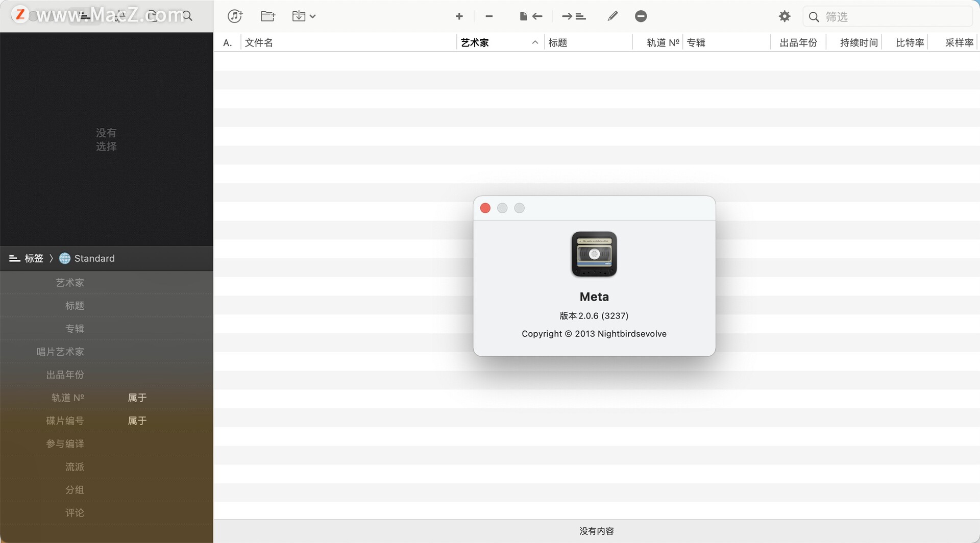The width and height of the screenshot is (980, 543).
Task: Sort by the 专辑 column header
Action: 727,43
